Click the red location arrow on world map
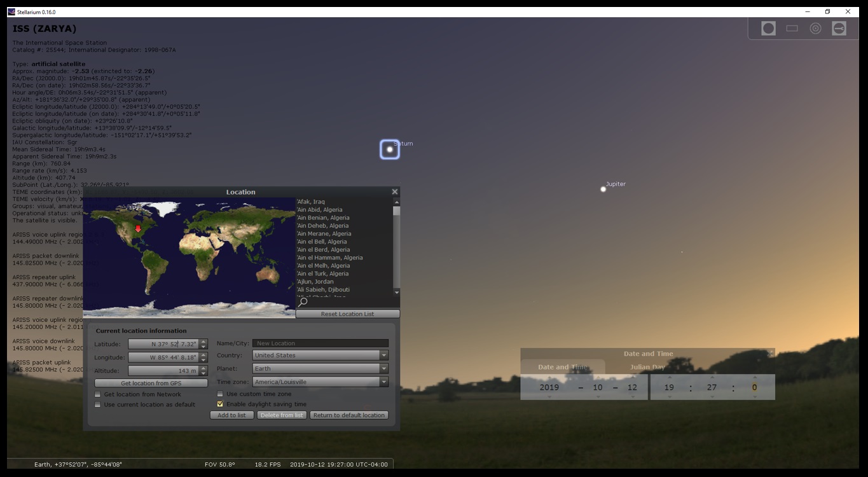 tap(138, 228)
